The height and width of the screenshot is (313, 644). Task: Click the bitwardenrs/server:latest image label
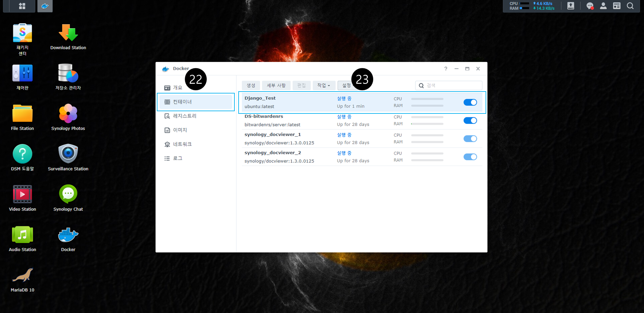(x=272, y=125)
